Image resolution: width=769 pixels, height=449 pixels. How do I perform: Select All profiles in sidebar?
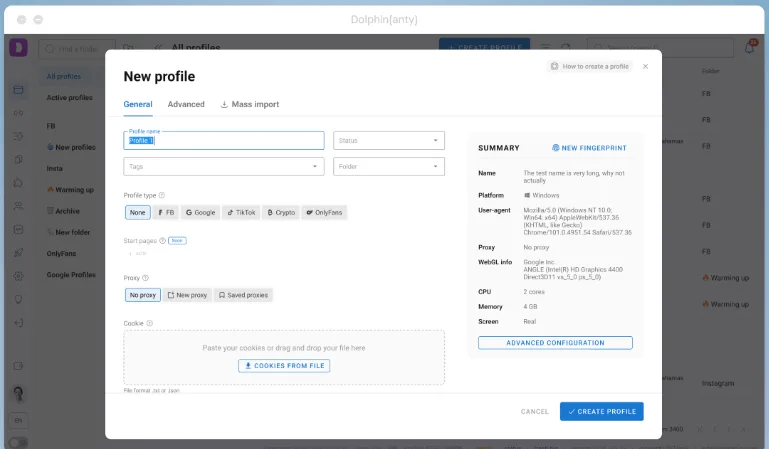pos(64,76)
